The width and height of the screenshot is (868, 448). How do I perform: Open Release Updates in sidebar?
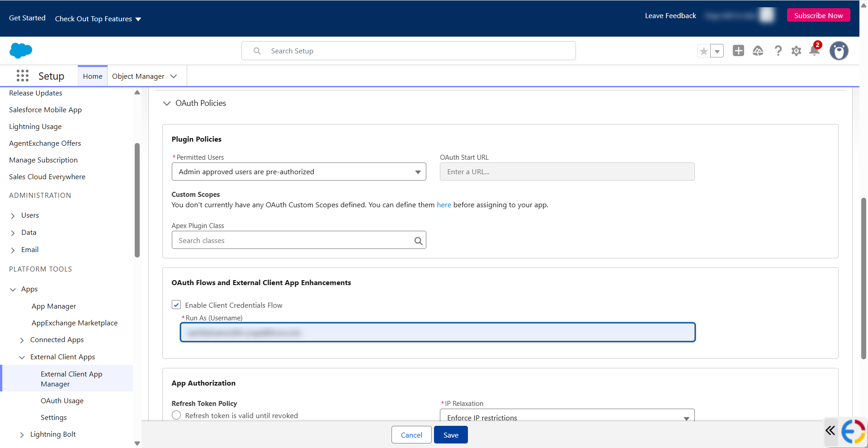(x=36, y=93)
